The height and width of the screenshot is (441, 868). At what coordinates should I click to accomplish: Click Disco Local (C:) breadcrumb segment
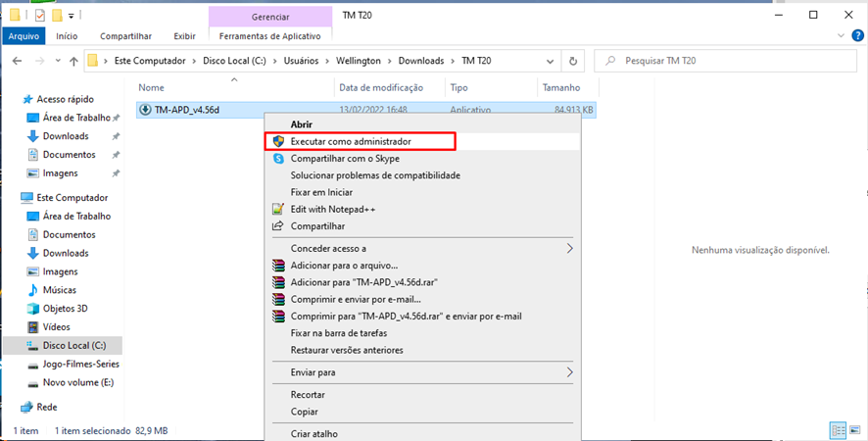click(x=235, y=61)
